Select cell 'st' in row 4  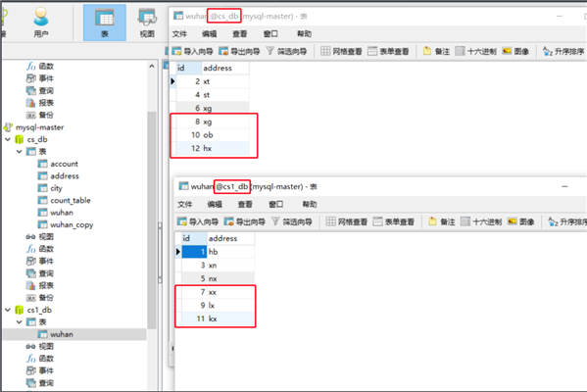click(225, 95)
